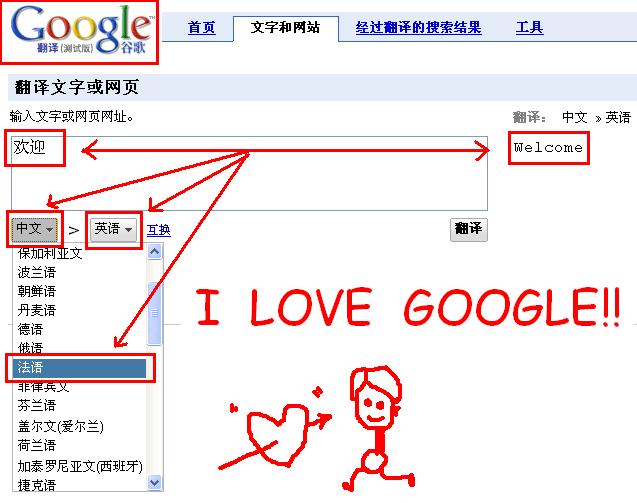Open the 首页 tab link
637x503 pixels.
(x=202, y=28)
